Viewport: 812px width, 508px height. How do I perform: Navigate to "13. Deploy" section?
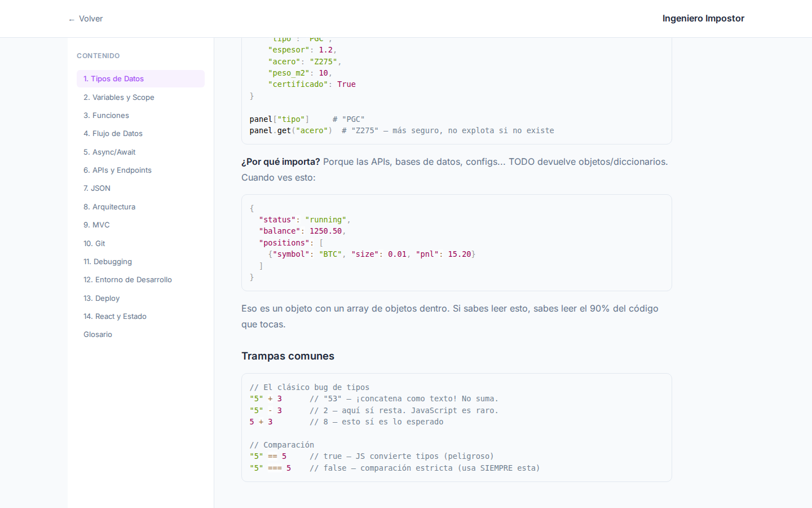tap(101, 298)
